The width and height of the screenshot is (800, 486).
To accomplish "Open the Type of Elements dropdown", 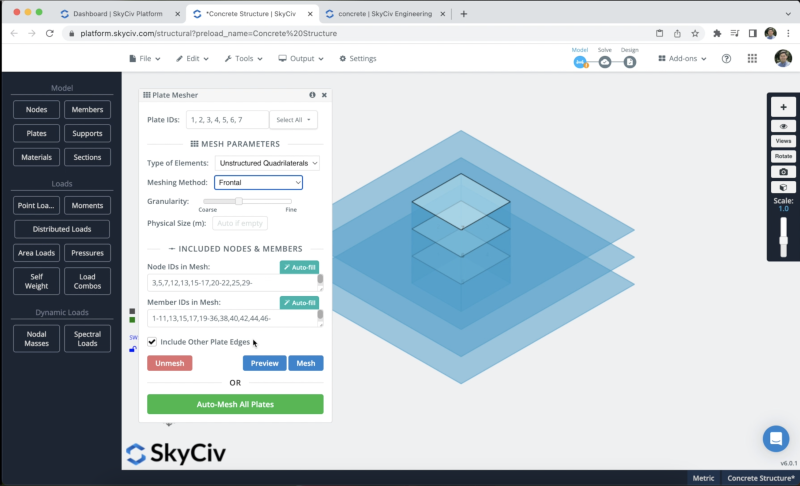I will point(267,163).
